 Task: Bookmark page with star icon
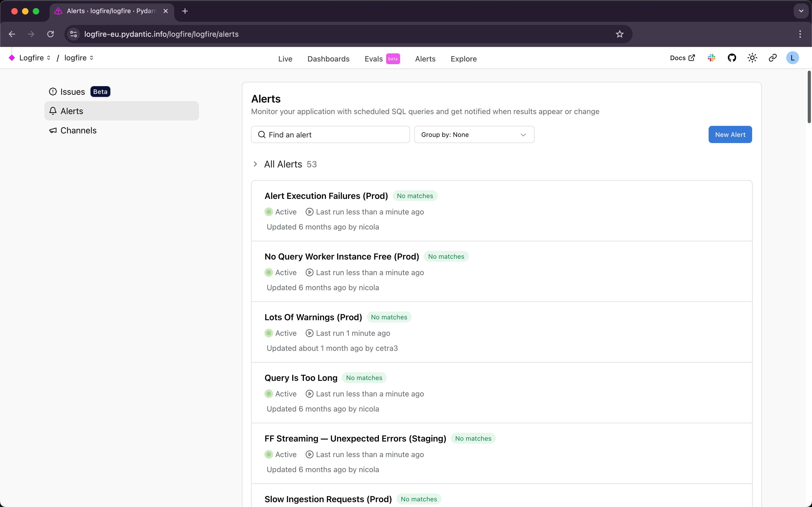[x=619, y=34]
